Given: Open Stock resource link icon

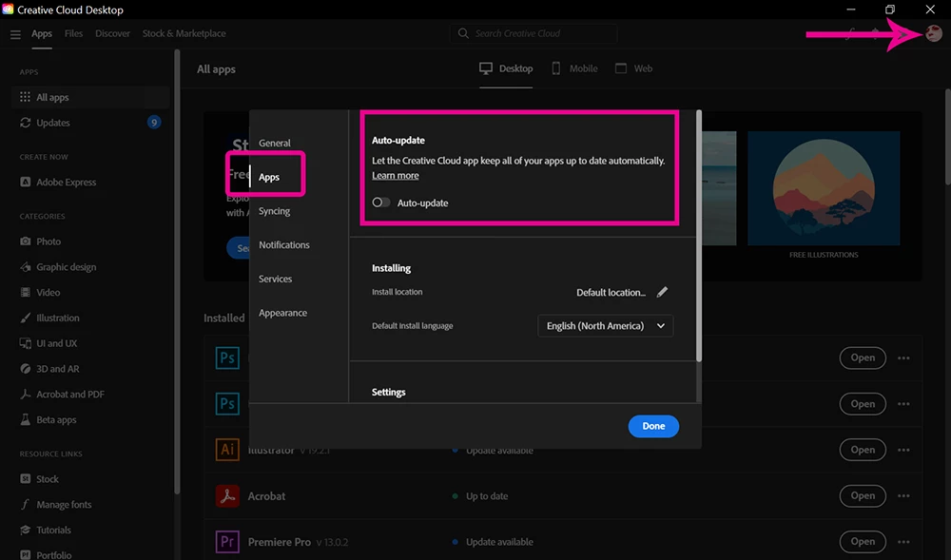Looking at the screenshot, I should [x=26, y=479].
